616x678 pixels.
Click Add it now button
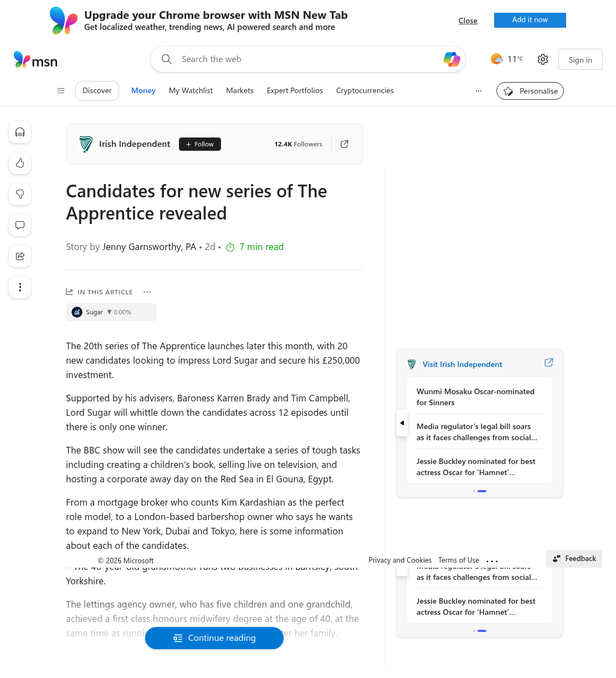[x=530, y=20]
